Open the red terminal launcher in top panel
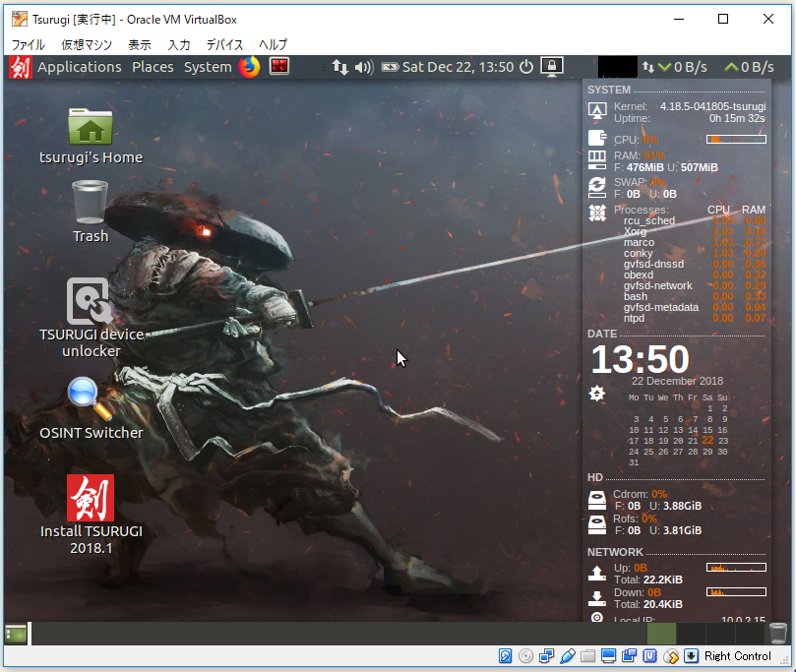The height and width of the screenshot is (672, 796). (279, 67)
